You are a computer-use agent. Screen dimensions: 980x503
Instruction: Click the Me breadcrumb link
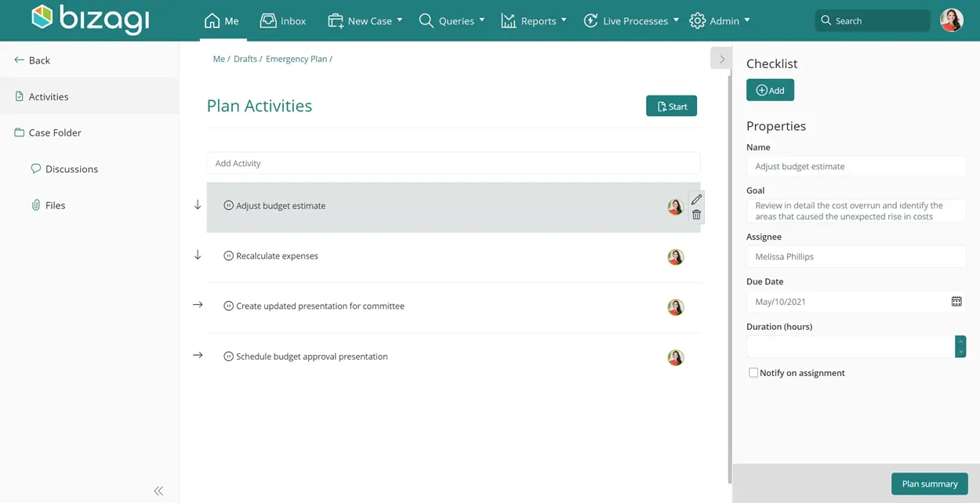click(219, 59)
